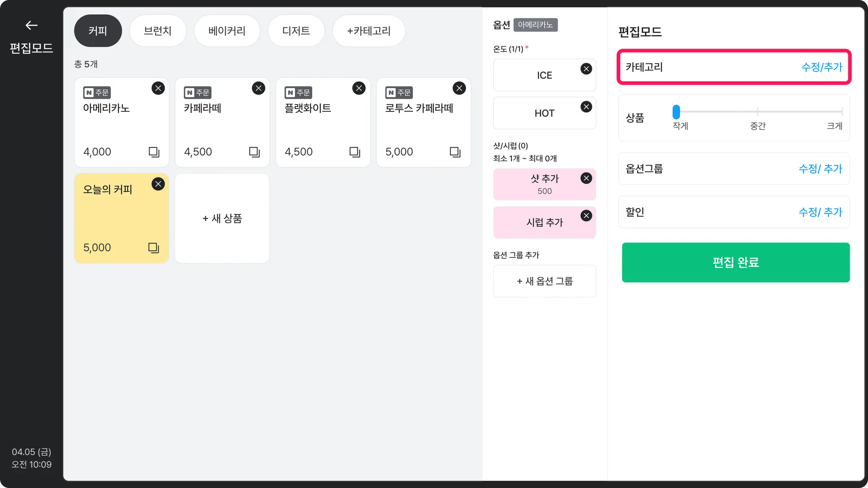868x488 pixels.
Task: Remove the 샷 추가 option
Action: click(x=586, y=178)
